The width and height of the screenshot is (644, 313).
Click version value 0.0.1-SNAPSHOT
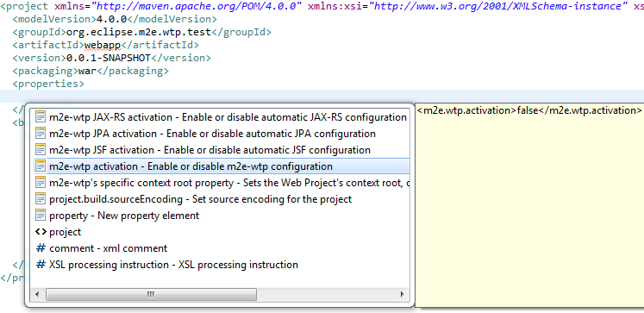point(109,58)
